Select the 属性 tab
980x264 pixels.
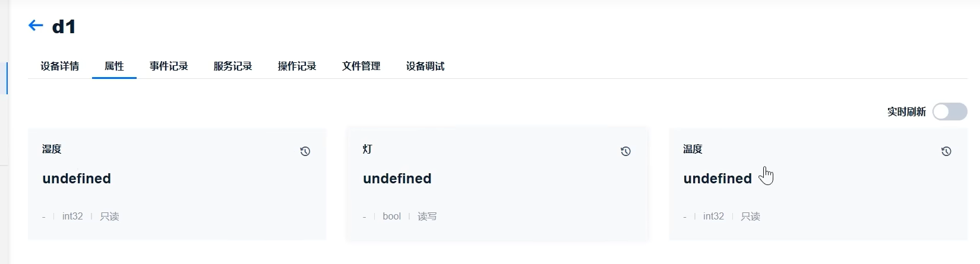click(x=114, y=66)
